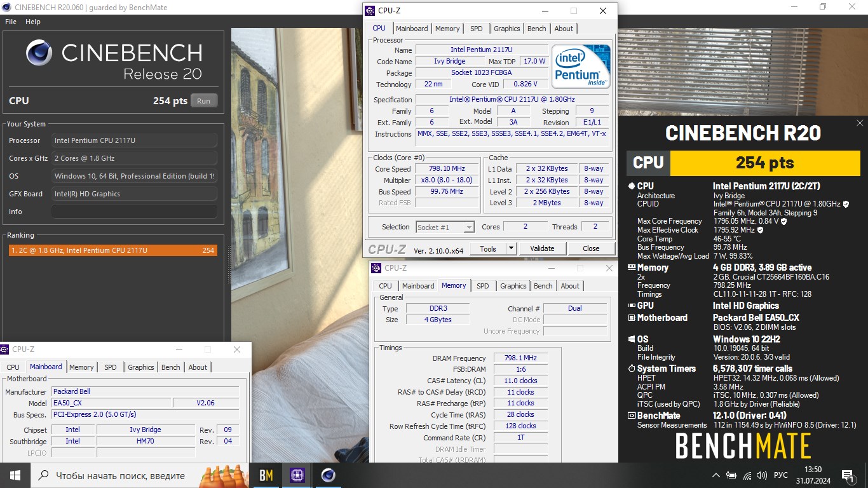868x488 pixels.
Task: Click verified shield beside Max Core Frequency
Action: 783,221
